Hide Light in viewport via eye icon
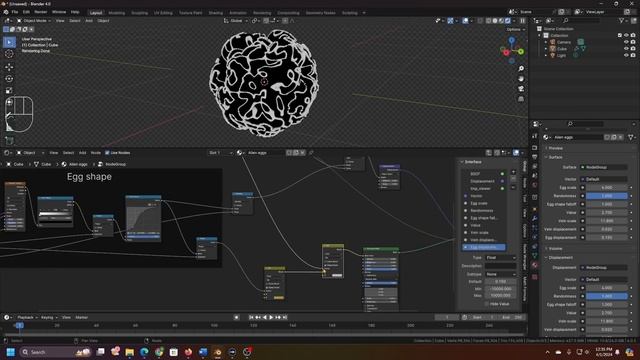The height and width of the screenshot is (360, 640). coord(626,55)
